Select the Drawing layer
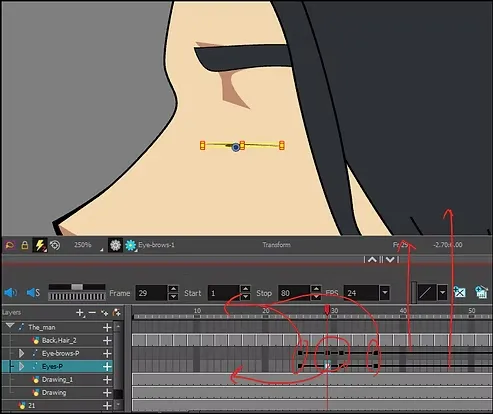 click(54, 393)
